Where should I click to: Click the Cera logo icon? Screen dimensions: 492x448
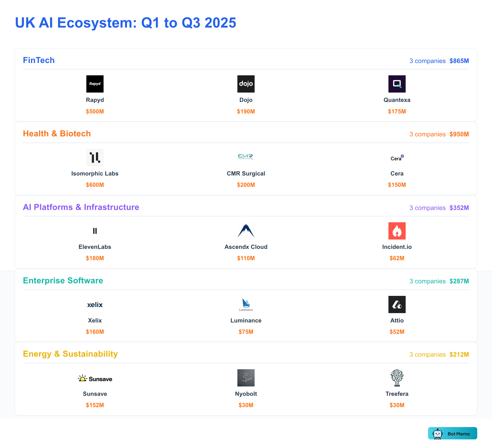pos(397,158)
